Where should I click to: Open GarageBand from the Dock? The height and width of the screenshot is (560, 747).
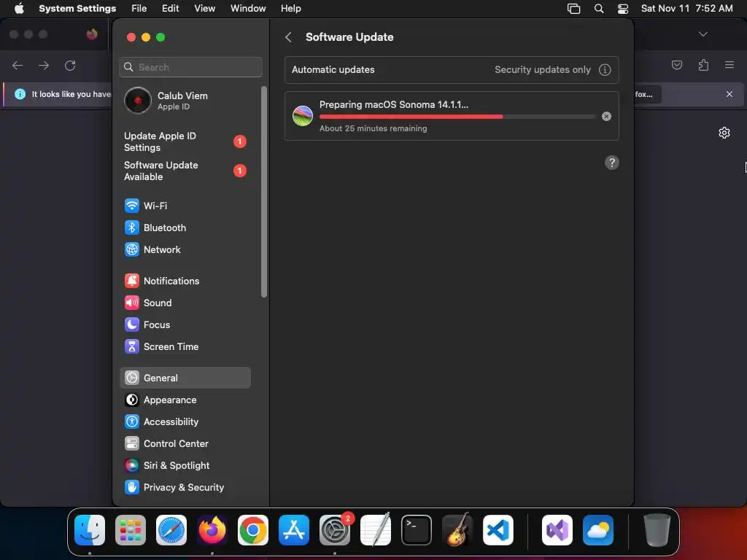457,530
